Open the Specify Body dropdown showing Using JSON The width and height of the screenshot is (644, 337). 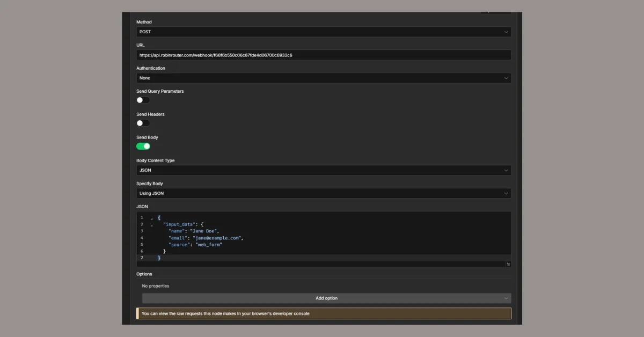click(323, 193)
